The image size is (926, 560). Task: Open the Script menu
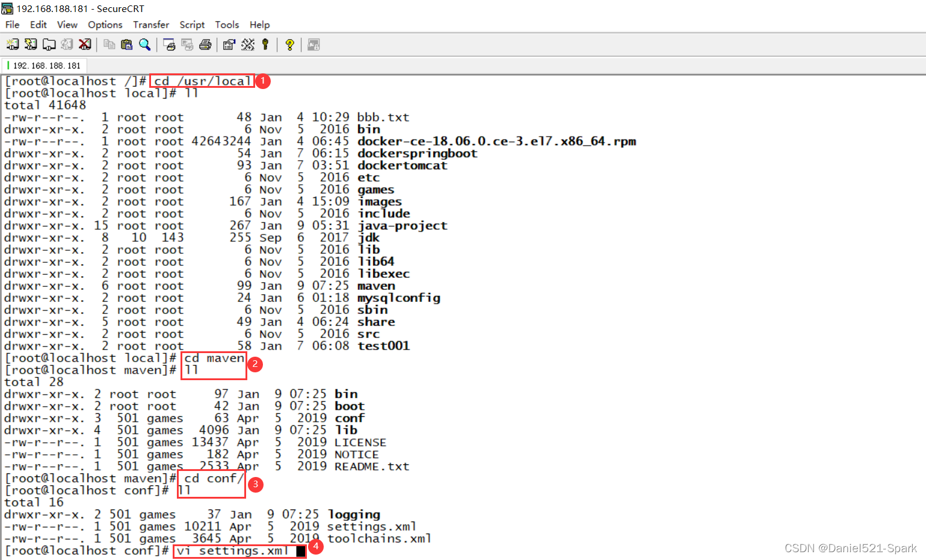[192, 25]
